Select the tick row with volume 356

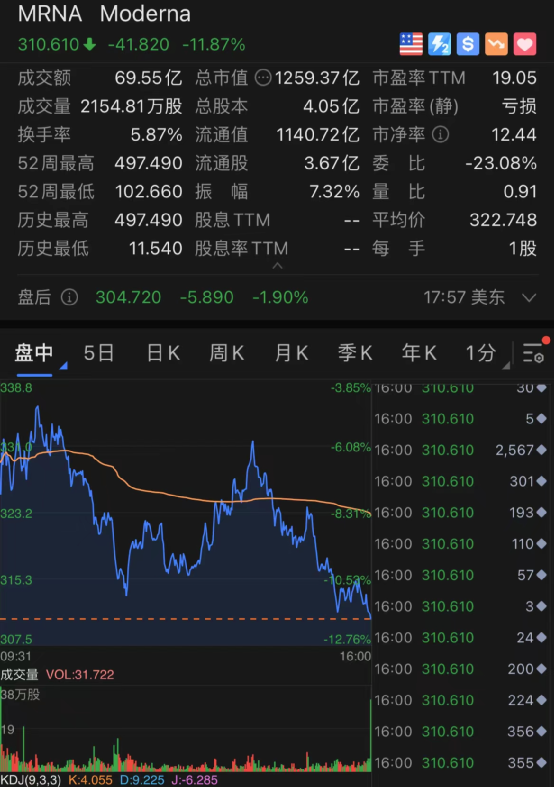pos(461,732)
